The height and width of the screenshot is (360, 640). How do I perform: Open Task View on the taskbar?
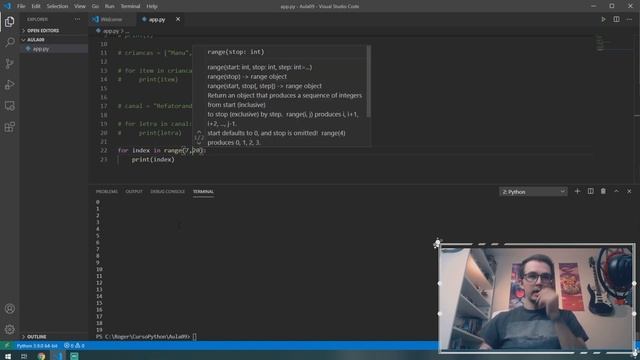coord(24,356)
